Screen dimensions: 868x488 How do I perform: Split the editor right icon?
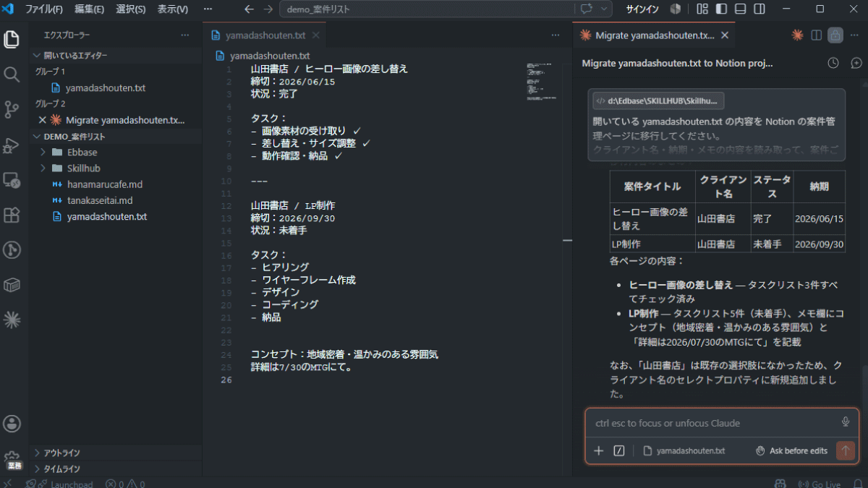tap(816, 35)
